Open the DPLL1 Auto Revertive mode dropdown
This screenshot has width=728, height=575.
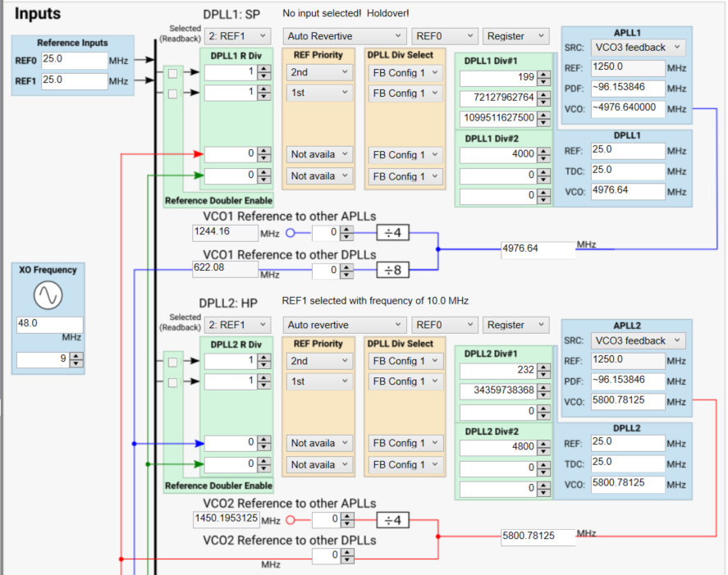pyautogui.click(x=344, y=36)
